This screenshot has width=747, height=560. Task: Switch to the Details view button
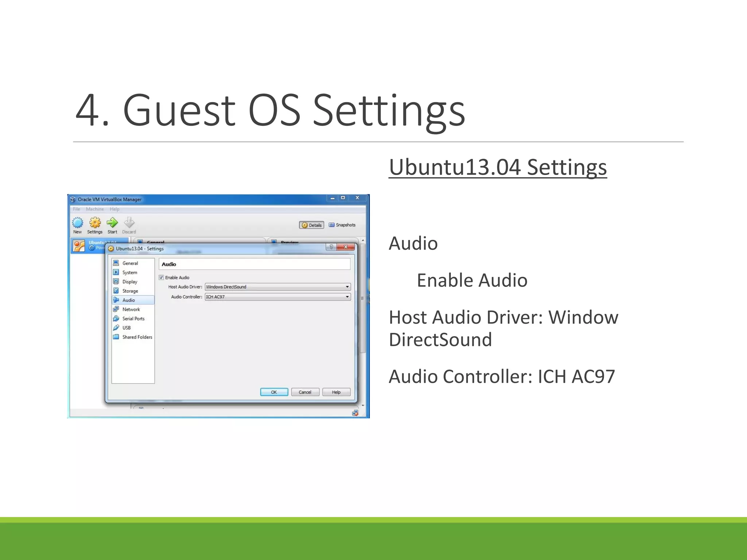[x=311, y=225]
